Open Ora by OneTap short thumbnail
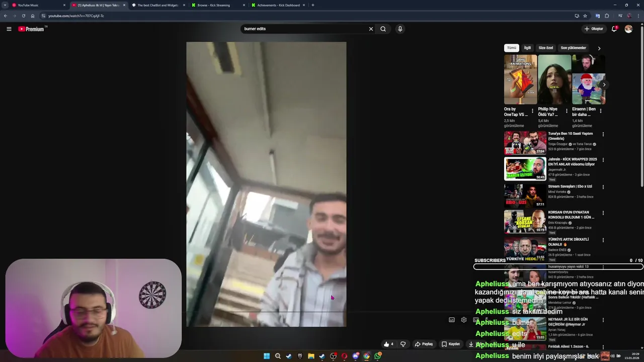The image size is (644, 362). click(x=520, y=79)
